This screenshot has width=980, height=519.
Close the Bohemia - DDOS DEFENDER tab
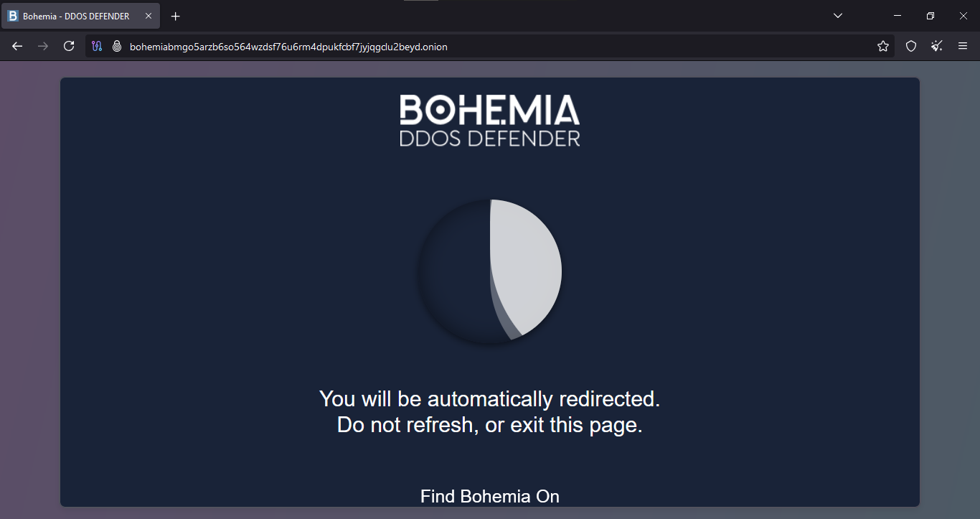click(x=149, y=16)
